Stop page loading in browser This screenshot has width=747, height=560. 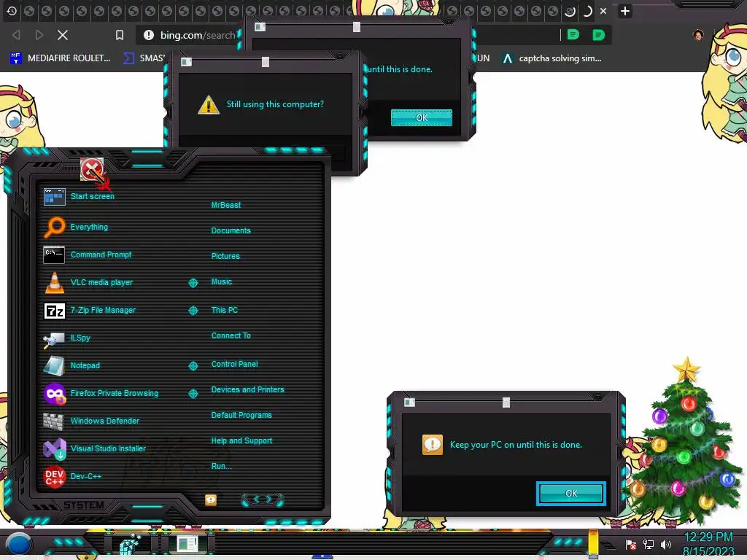click(63, 35)
